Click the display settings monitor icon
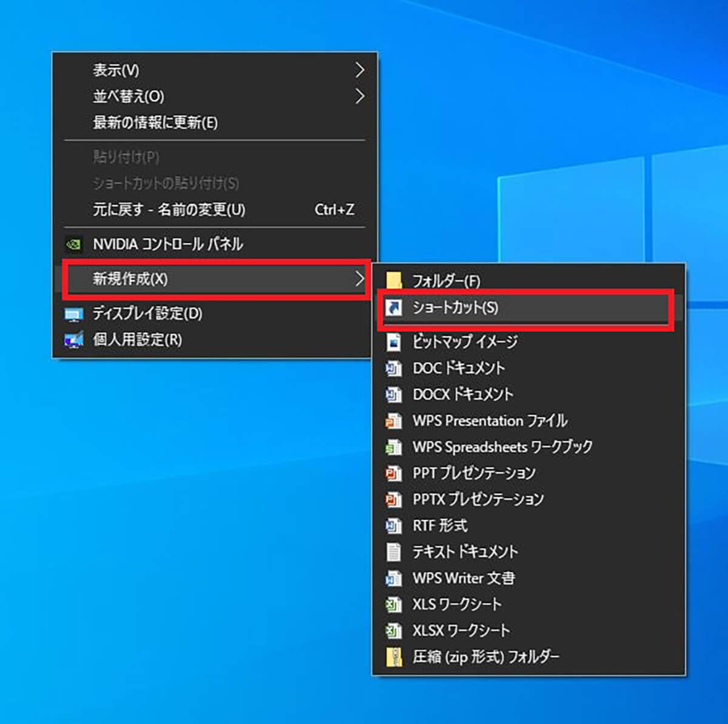The height and width of the screenshot is (724, 728). (73, 314)
